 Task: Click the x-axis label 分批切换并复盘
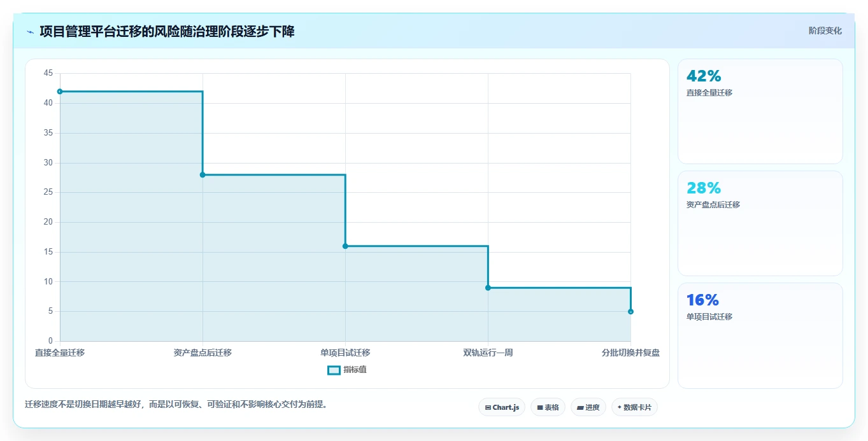tap(630, 353)
